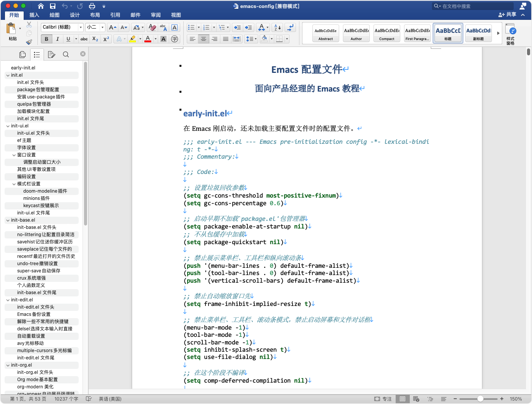Switch to the 插入 (Insert) tab
532x404 pixels.
pos(34,15)
